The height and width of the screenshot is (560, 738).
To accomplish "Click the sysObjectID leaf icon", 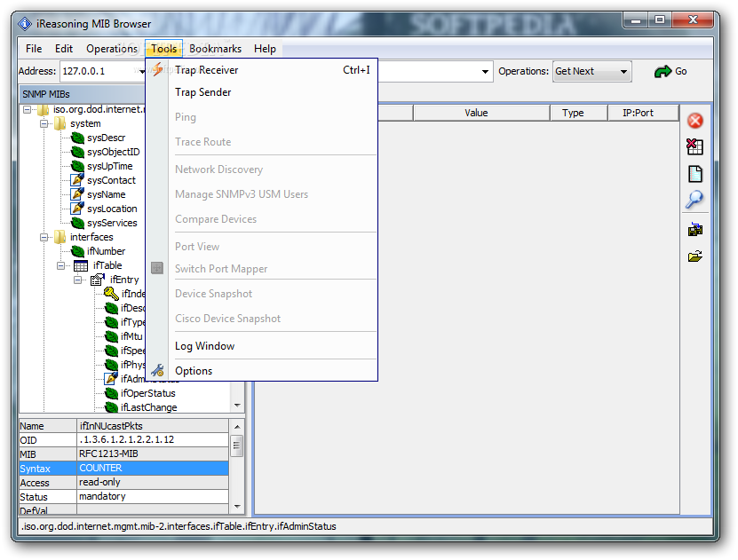I will [x=77, y=152].
